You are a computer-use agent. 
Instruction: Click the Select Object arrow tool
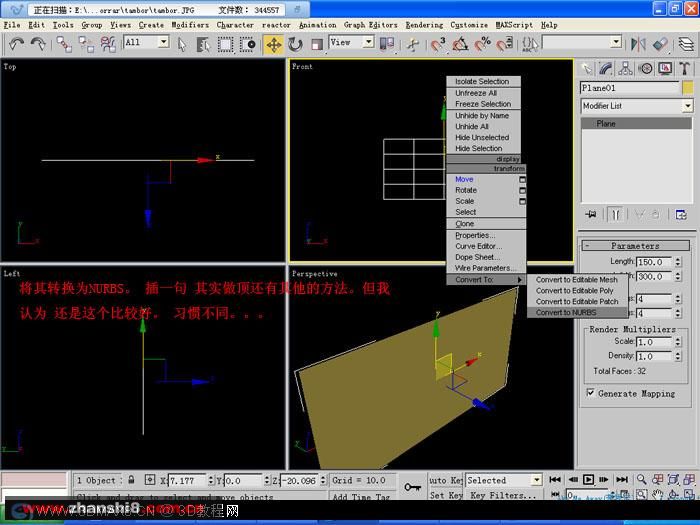tap(182, 44)
